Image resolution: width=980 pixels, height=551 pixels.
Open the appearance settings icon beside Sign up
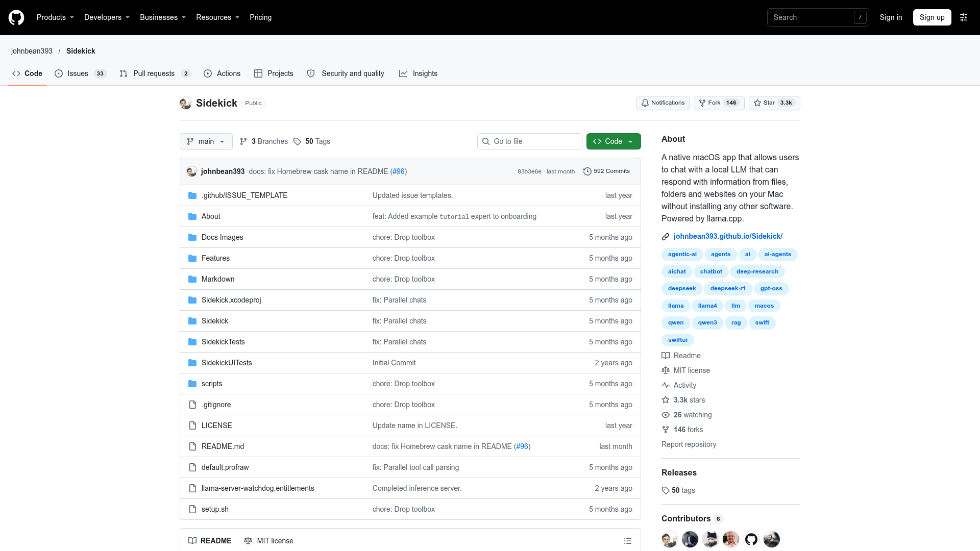[964, 17]
